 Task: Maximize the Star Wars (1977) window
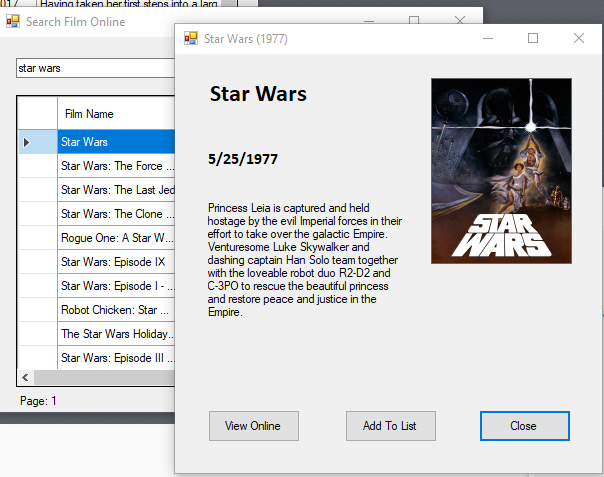pyautogui.click(x=533, y=38)
